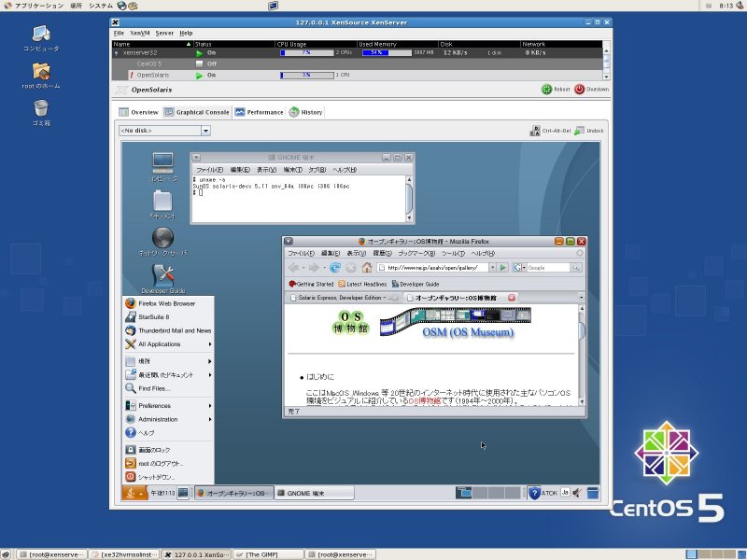Select the Graphical Console tab
Screen dimensions: 747x560
[x=197, y=112]
